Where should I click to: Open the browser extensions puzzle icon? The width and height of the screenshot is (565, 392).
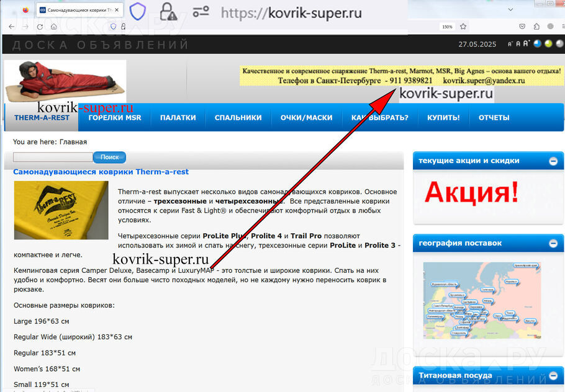point(536,27)
